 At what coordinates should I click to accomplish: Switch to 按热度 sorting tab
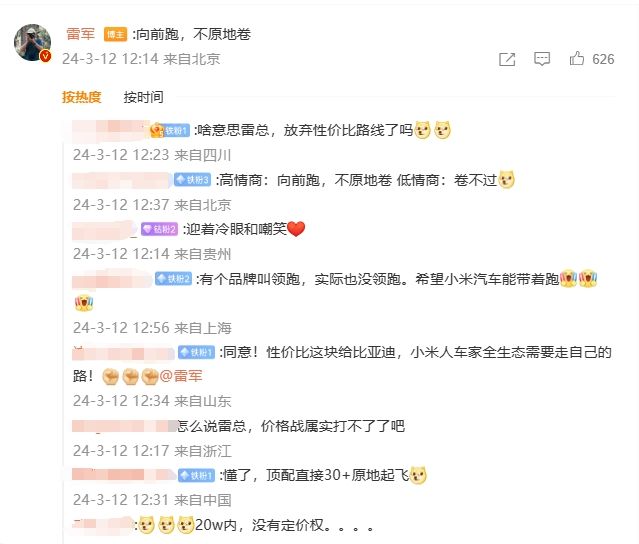[x=82, y=97]
